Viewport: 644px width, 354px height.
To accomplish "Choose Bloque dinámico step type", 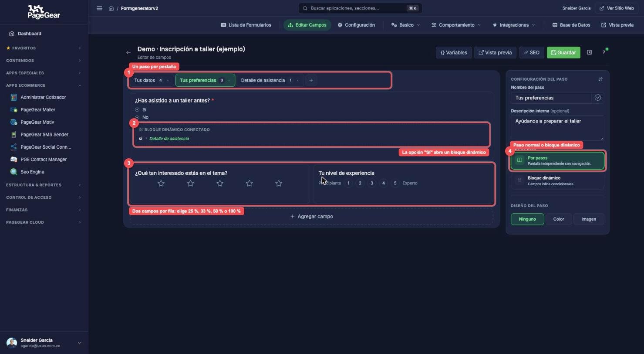I will point(557,180).
